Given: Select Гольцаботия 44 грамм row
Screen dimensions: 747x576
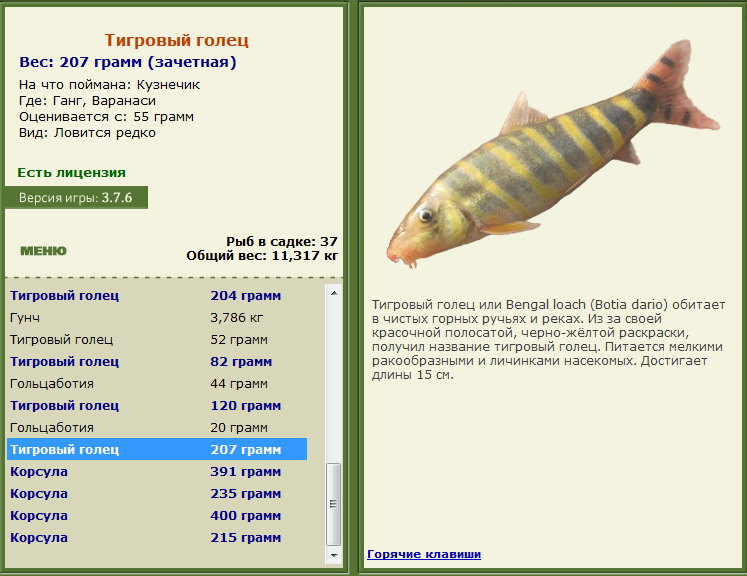Looking at the screenshot, I should (x=157, y=383).
